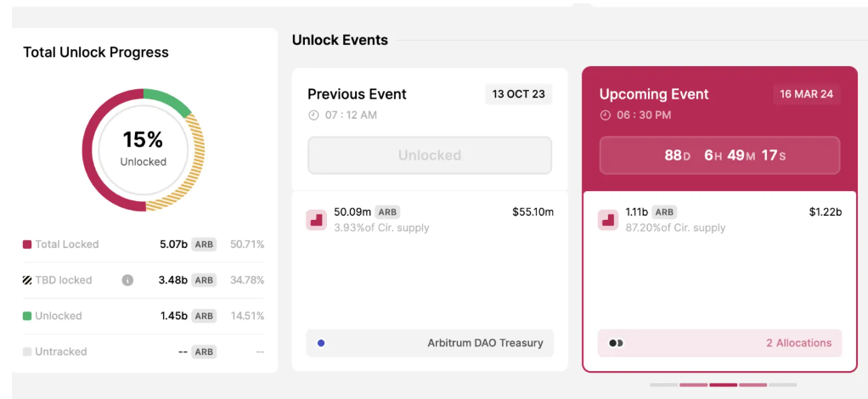This screenshot has width=868, height=399.
Task: Click the first pagination bar below events
Action: pos(663,385)
